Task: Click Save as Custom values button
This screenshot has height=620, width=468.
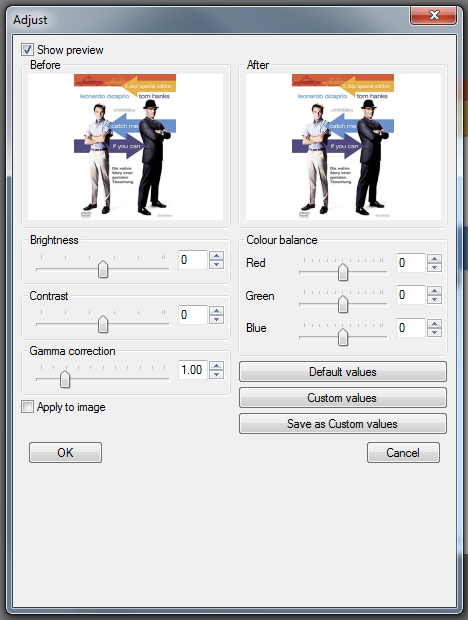Action: point(343,424)
